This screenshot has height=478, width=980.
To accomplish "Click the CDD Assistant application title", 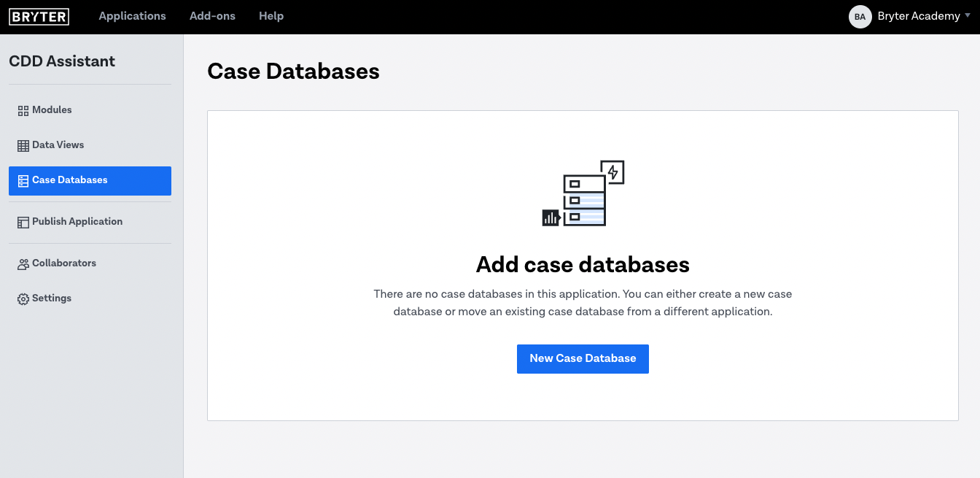I will point(62,61).
